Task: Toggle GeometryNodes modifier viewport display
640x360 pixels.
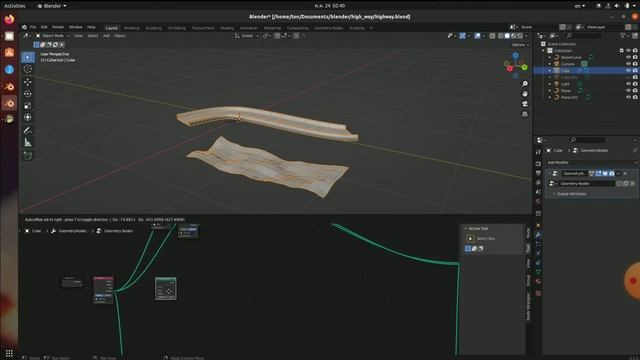Action: tap(605, 173)
